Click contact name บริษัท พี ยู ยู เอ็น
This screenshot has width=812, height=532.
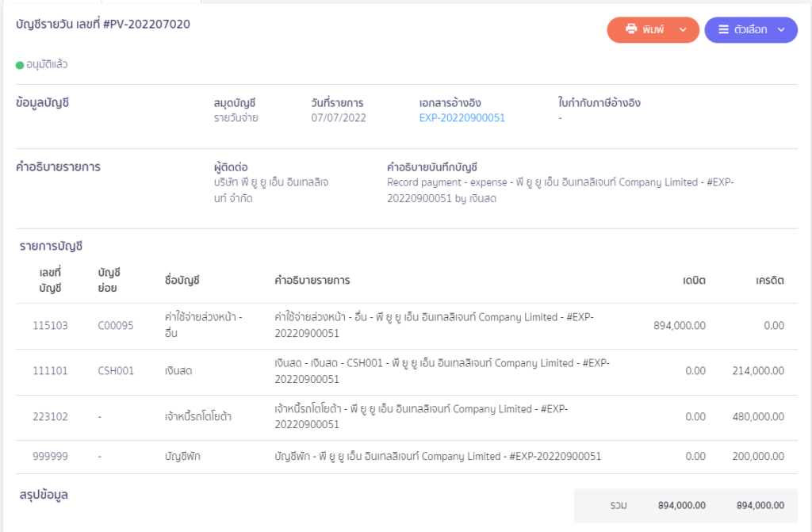pyautogui.click(x=271, y=190)
